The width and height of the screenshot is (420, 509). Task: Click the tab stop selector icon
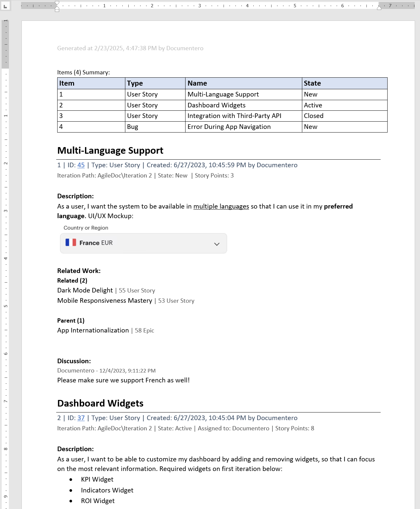click(x=5, y=6)
